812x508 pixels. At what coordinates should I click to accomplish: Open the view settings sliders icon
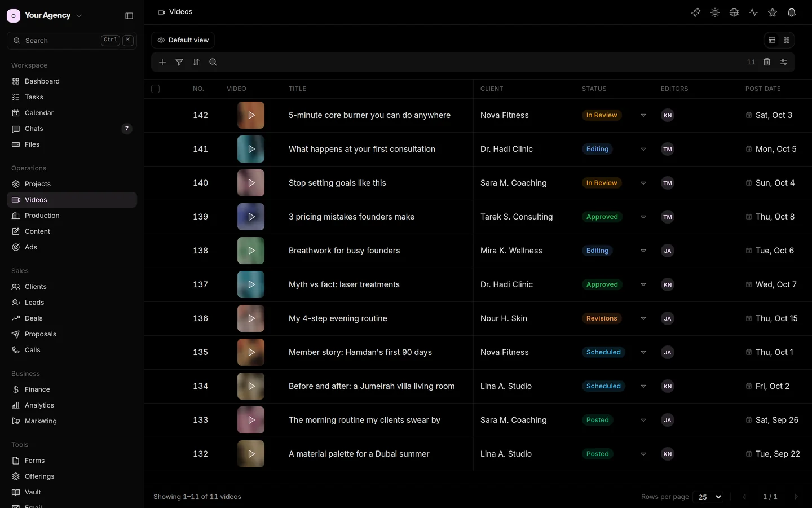[x=784, y=62]
